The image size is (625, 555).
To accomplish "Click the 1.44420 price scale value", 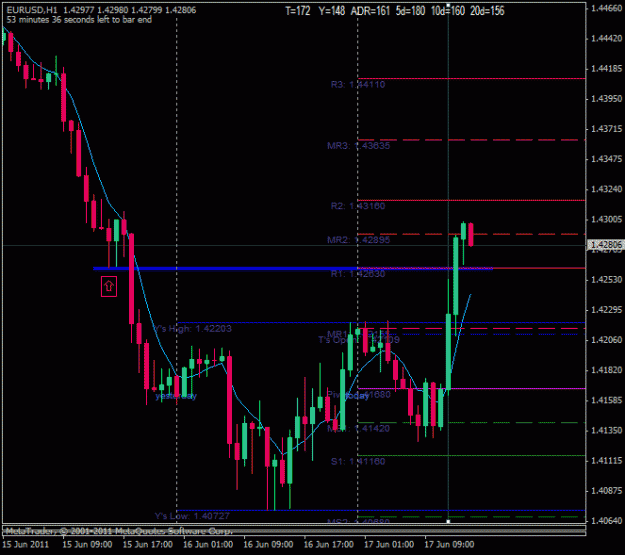I will tap(606, 38).
